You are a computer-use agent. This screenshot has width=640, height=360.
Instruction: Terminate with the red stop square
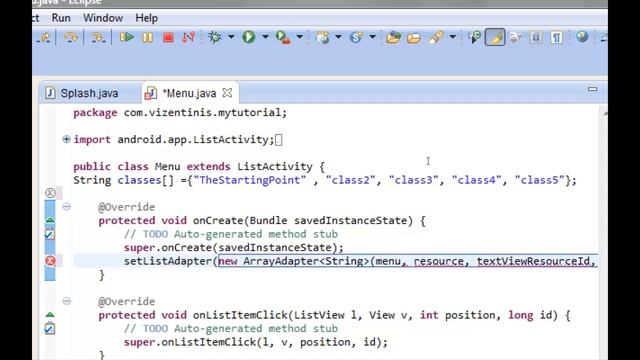click(168, 38)
